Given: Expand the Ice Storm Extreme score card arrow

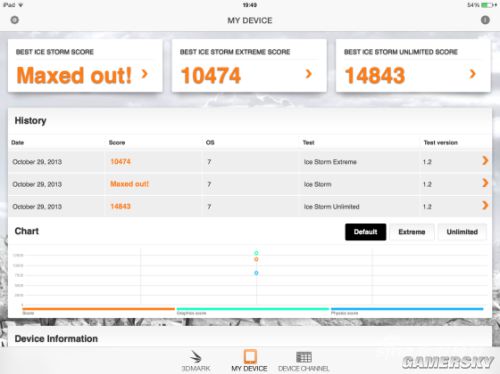Looking at the screenshot, I should coord(309,74).
